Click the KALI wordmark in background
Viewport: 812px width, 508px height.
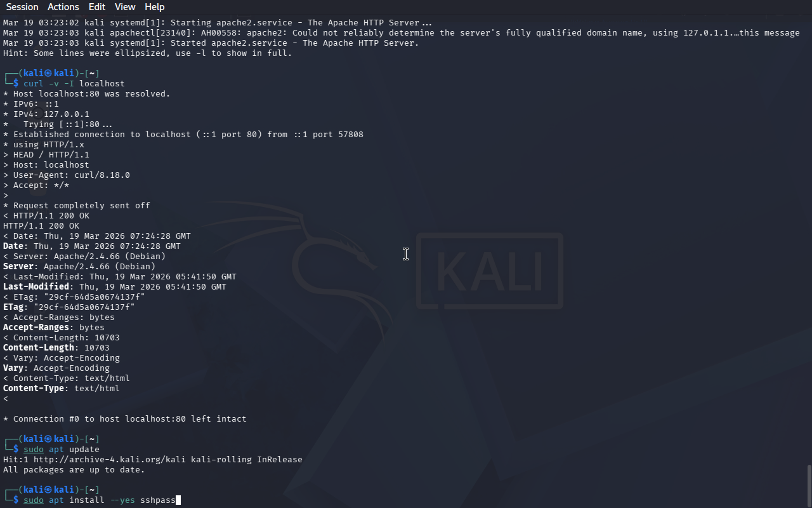click(490, 271)
